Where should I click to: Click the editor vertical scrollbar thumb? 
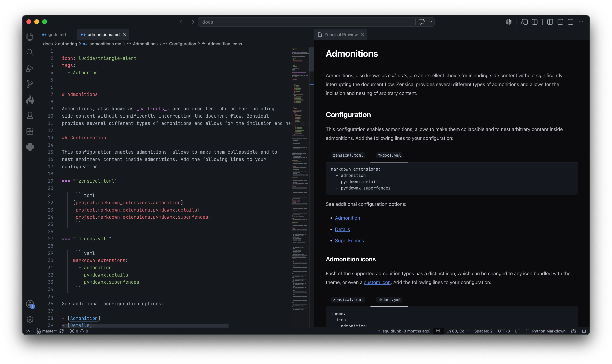pos(312,59)
